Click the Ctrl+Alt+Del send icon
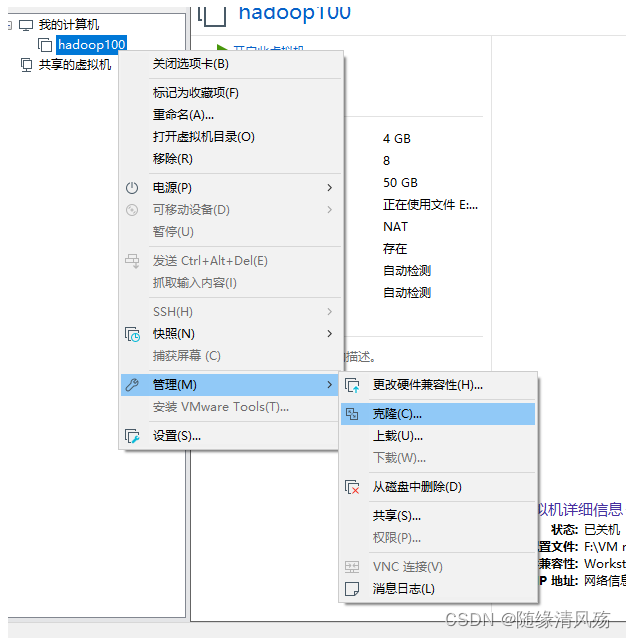Image resolution: width=626 pixels, height=638 pixels. (x=132, y=261)
